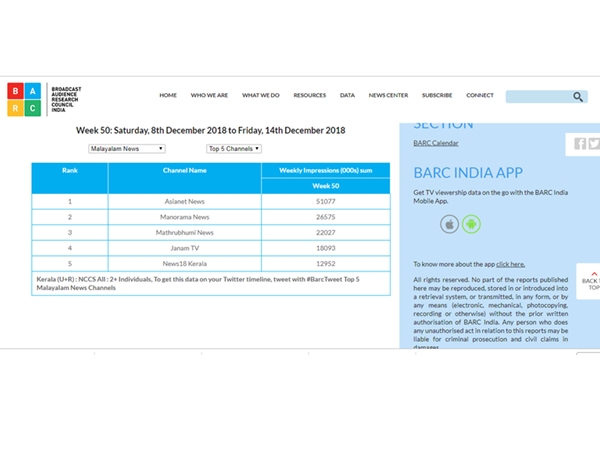Open the Top 5 Channels dropdown
600x450 pixels.
(233, 148)
